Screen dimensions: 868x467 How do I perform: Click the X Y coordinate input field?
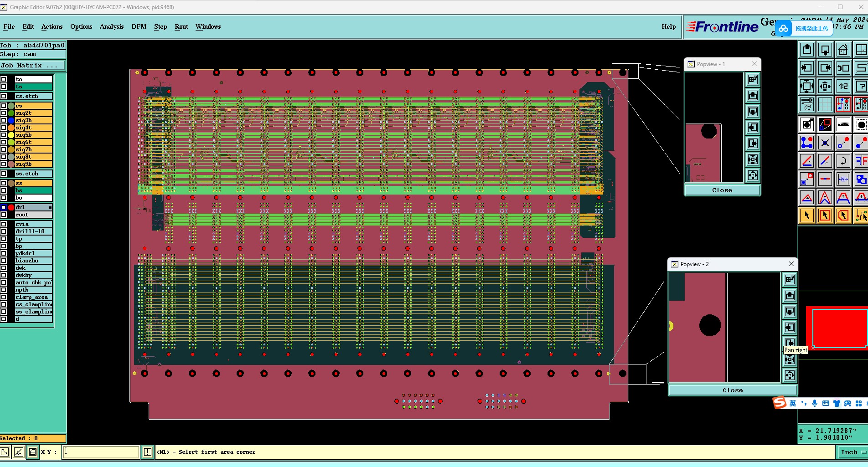pos(101,452)
